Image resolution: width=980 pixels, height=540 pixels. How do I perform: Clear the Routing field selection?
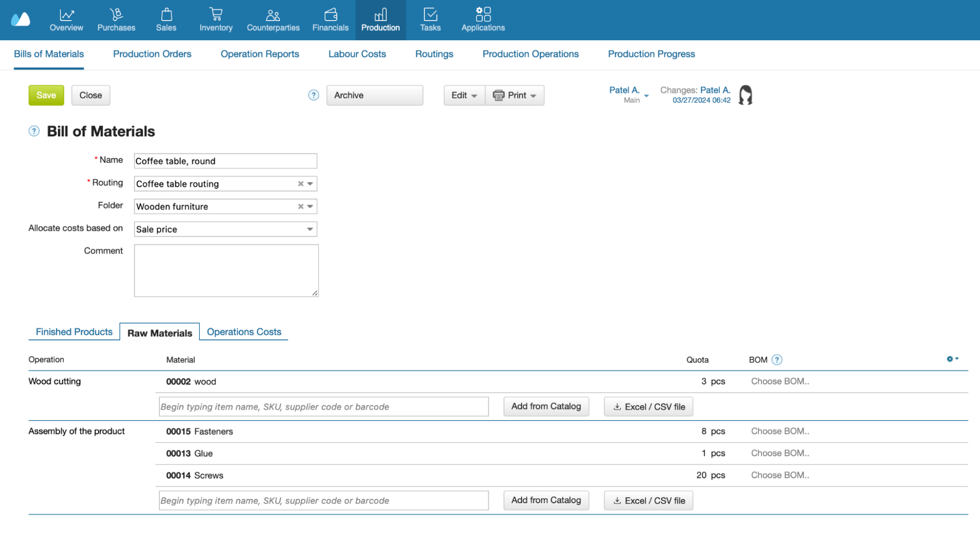click(301, 184)
